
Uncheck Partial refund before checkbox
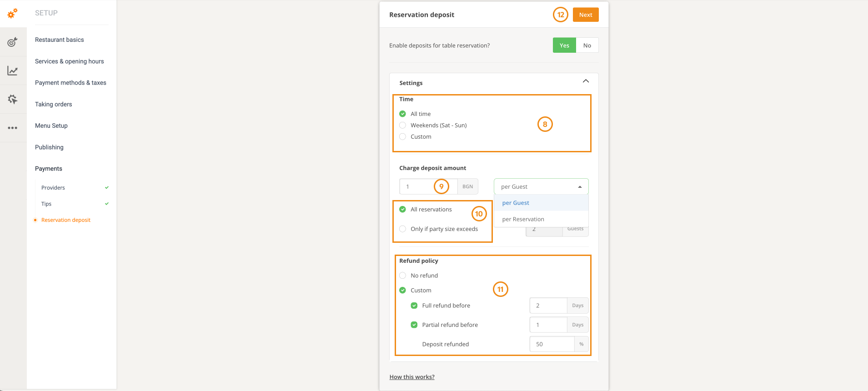tap(414, 325)
